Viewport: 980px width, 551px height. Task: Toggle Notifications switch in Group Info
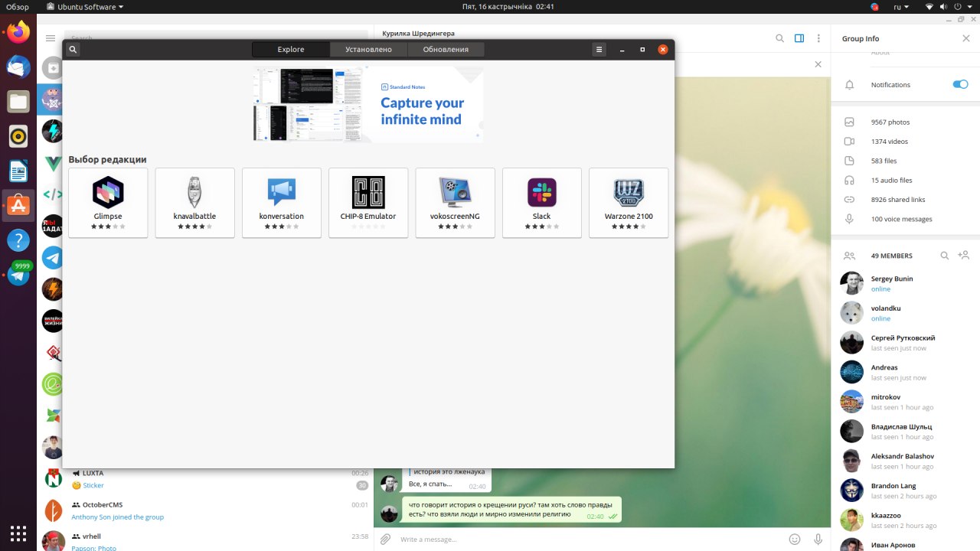click(960, 84)
